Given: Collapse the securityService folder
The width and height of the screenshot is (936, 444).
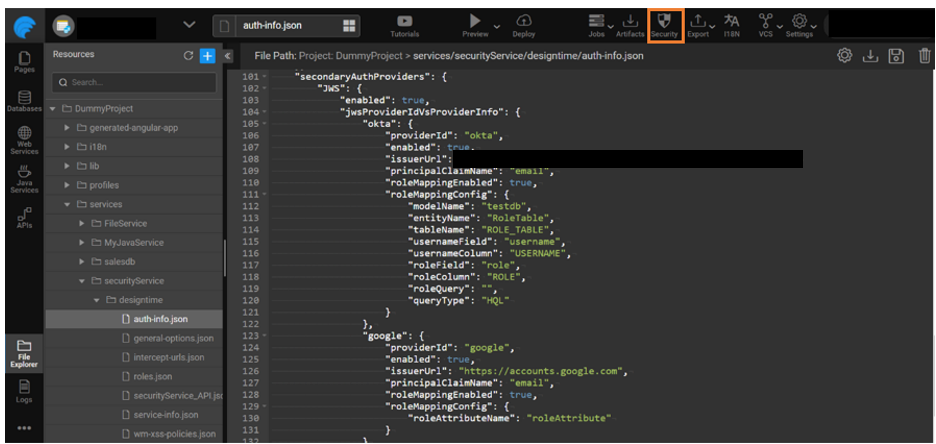Looking at the screenshot, I should (82, 281).
